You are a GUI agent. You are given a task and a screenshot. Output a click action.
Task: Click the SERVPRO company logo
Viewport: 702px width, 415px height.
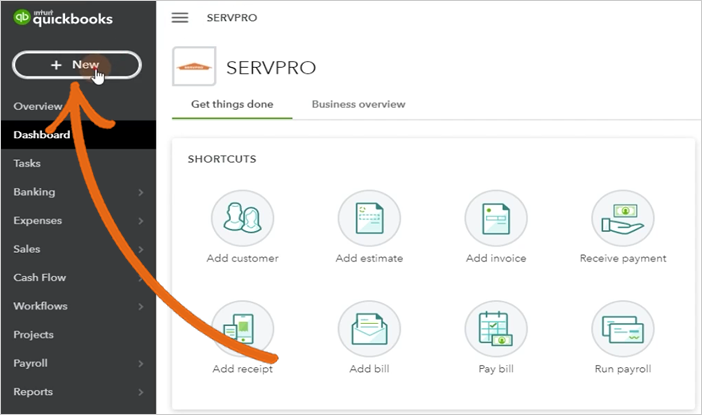tap(195, 68)
